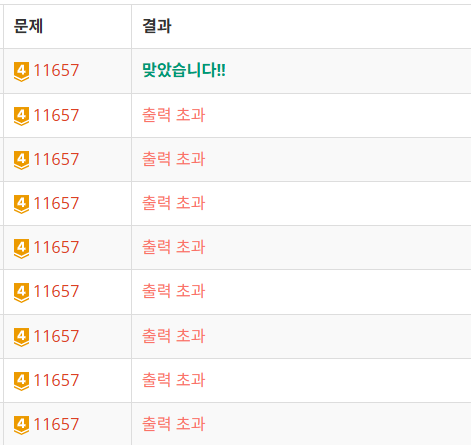
Task: Open the 11657 link in the second row
Action: pos(56,115)
